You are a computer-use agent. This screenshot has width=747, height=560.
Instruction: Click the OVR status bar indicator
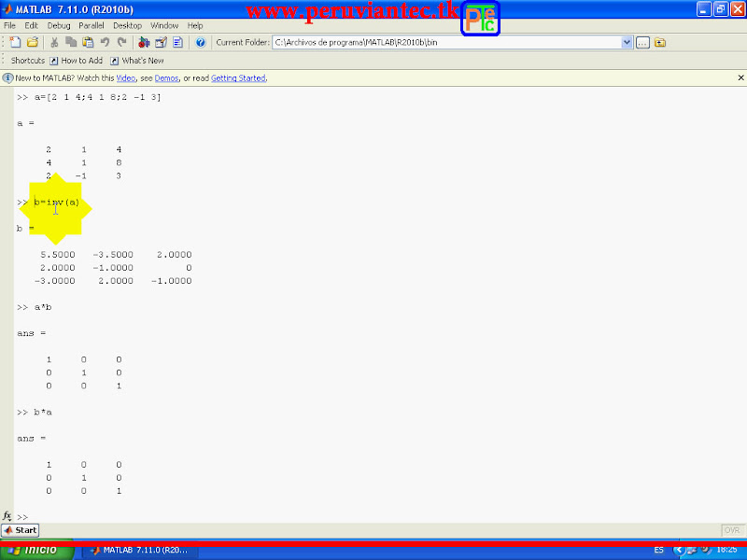click(732, 530)
